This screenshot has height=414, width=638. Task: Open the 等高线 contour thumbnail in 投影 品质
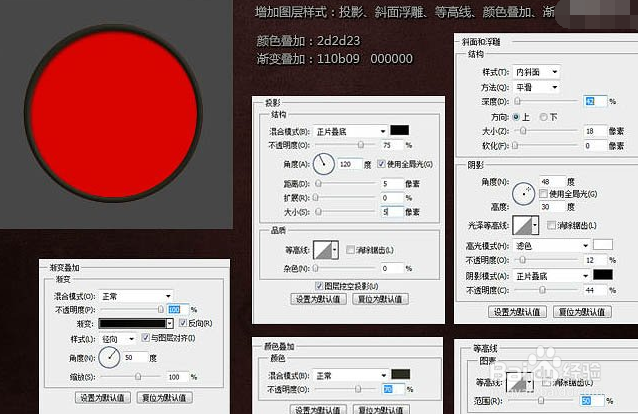tap(323, 250)
